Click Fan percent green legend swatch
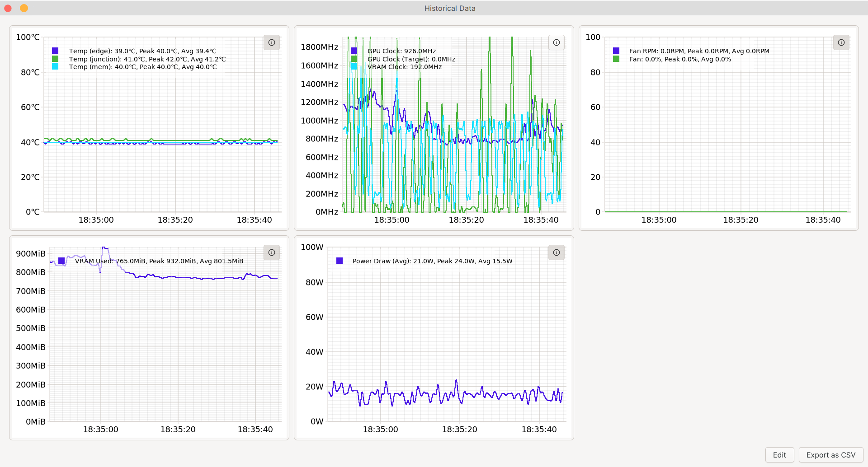The image size is (868, 467). [616, 59]
